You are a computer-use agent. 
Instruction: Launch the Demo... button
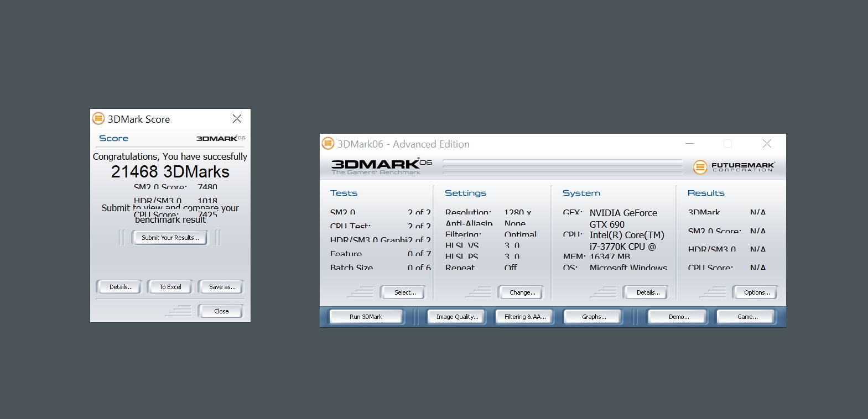pyautogui.click(x=678, y=317)
